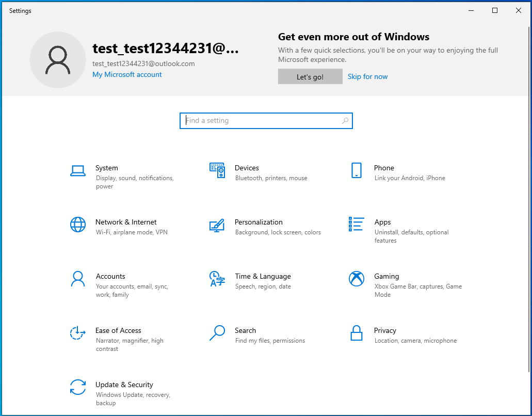Open Network & Internet title

click(x=126, y=222)
